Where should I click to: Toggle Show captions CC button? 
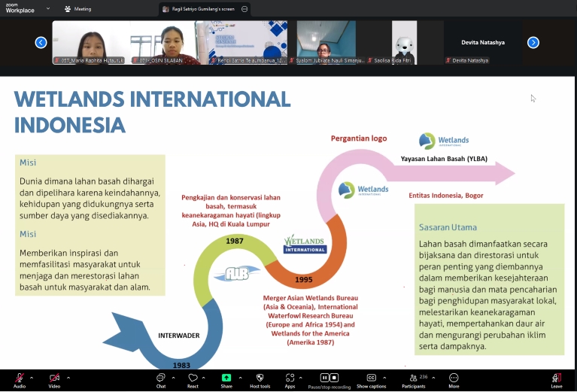372,380
